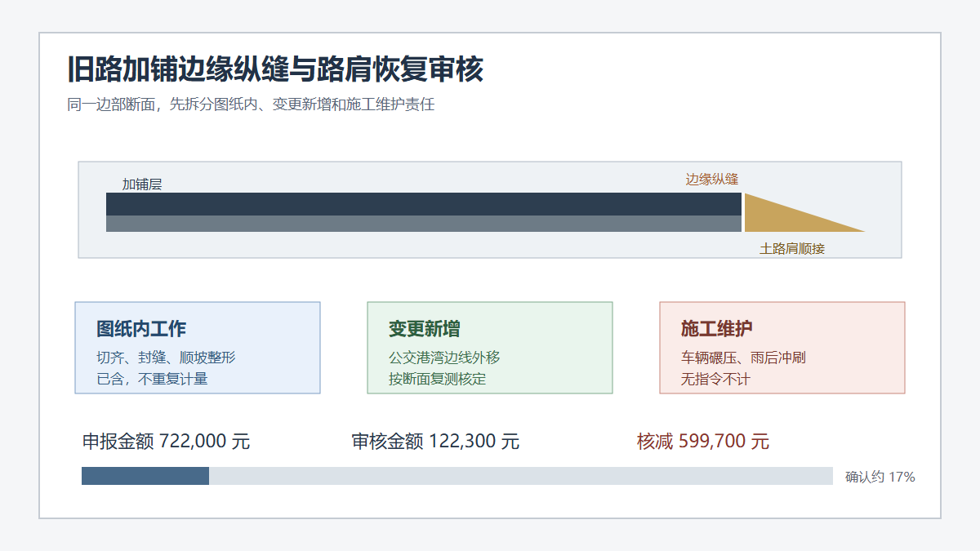The image size is (980, 551).
Task: Click 申报金额 722,000 元
Action: tap(166, 442)
